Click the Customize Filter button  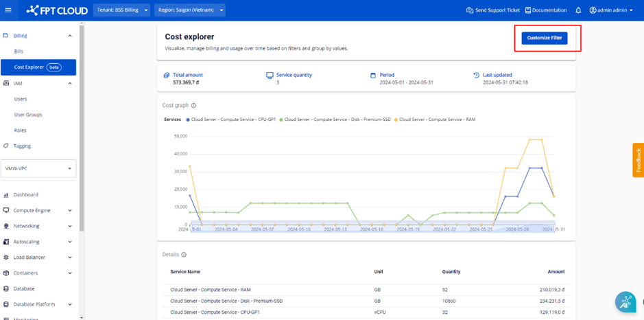tap(544, 38)
